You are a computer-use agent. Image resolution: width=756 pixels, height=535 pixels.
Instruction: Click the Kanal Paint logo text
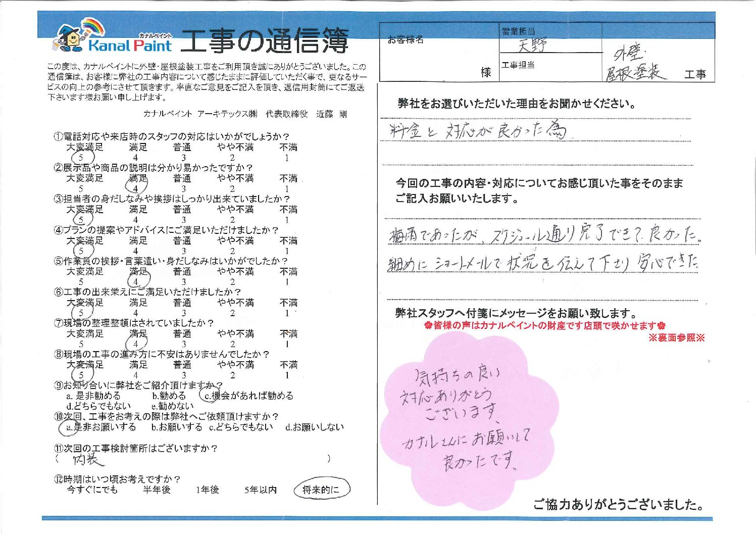pos(130,45)
